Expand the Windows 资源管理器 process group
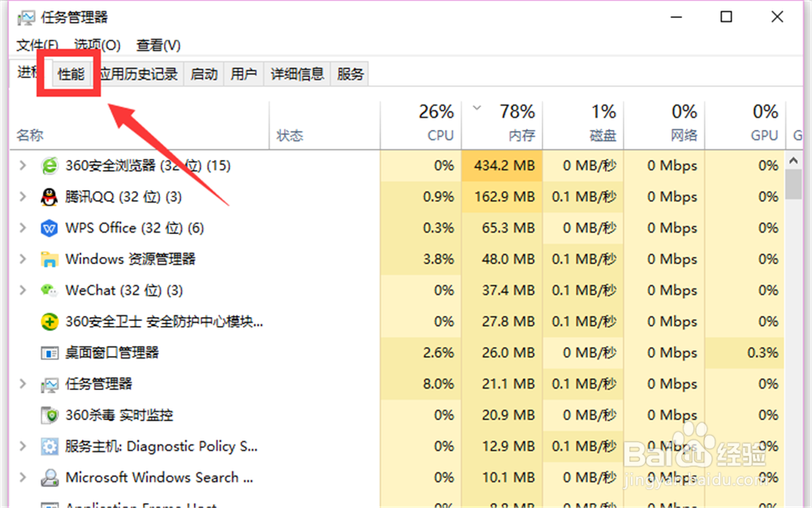The width and height of the screenshot is (812, 508). tap(23, 258)
